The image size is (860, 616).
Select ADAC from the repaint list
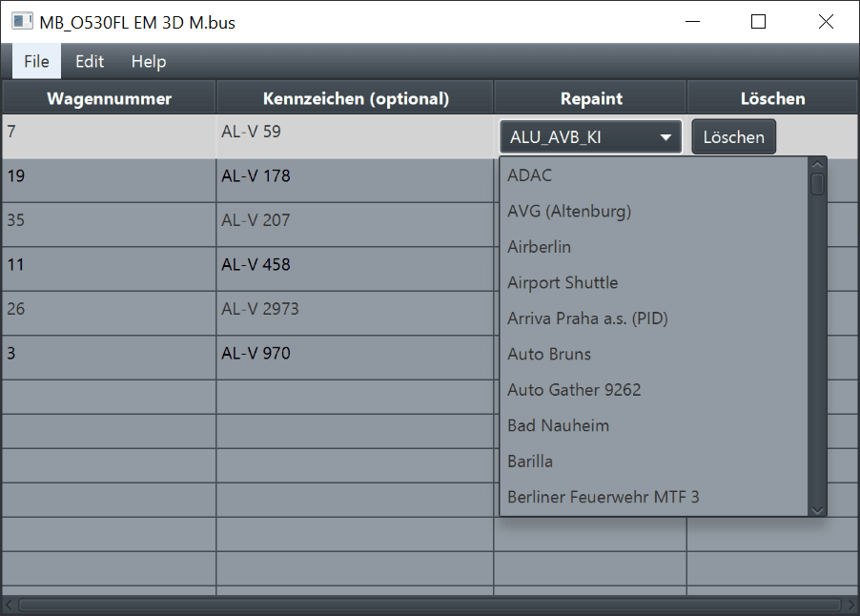pos(530,175)
